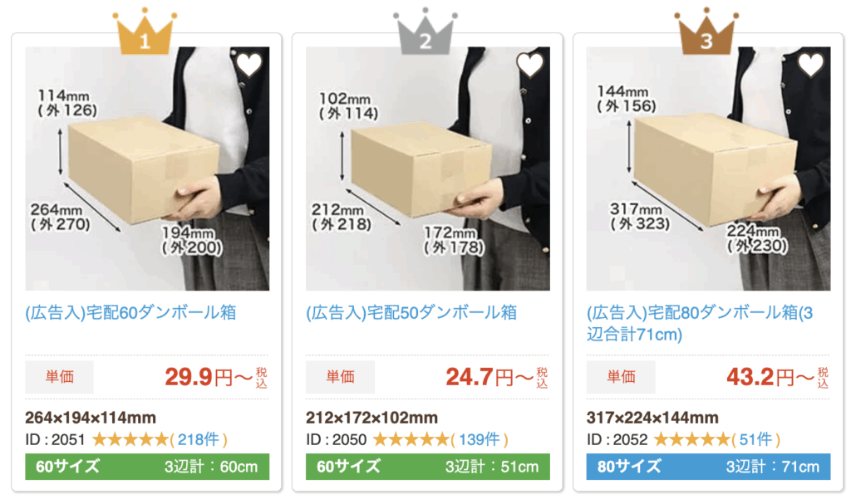Click the green 60サイズ 3辺計：60cm banner

[147, 467]
